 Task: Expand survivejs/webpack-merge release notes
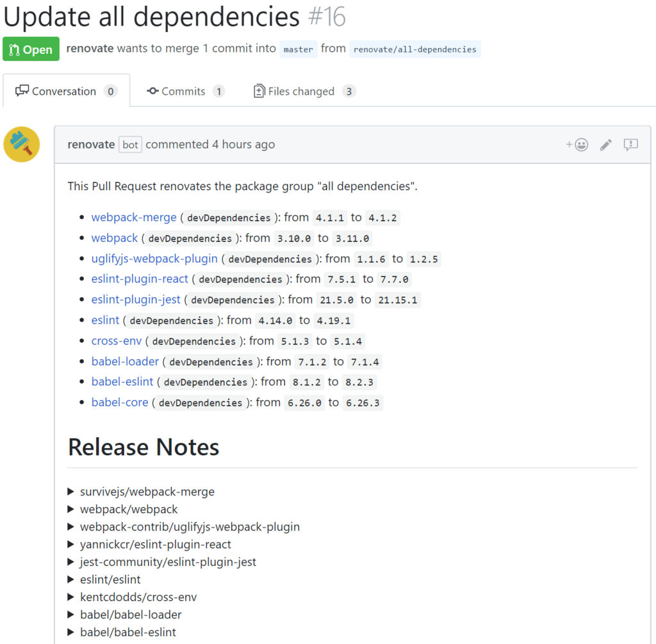click(141, 492)
